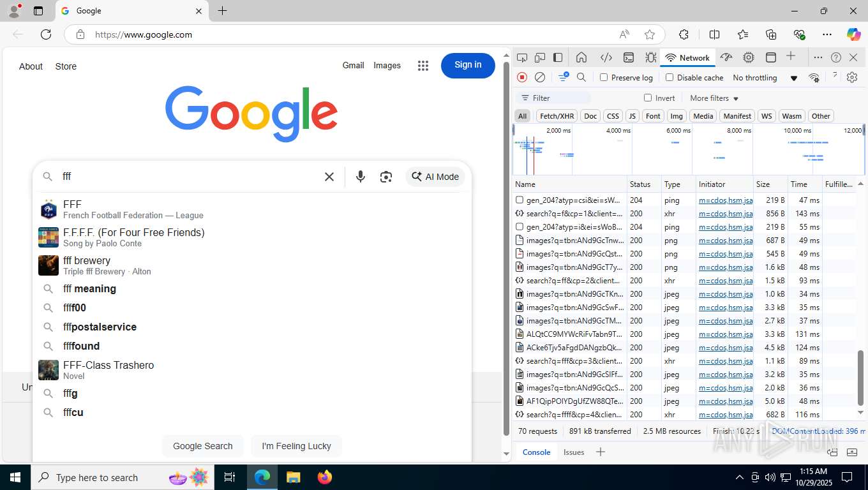Clear the network log
Screen dimensions: 868x490
pyautogui.click(x=540, y=77)
